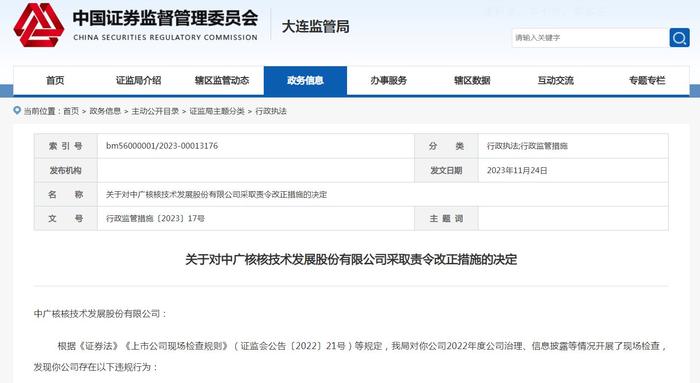Image resolution: width=700 pixels, height=383 pixels.
Task: Open the 证监局介绍 navigation tab
Action: point(138,81)
